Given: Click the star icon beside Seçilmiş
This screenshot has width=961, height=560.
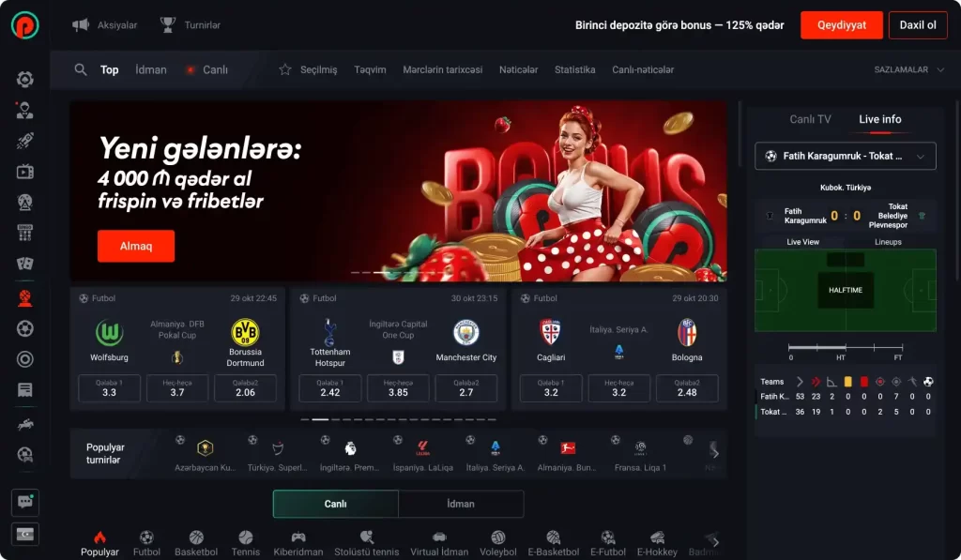Looking at the screenshot, I should click(285, 69).
